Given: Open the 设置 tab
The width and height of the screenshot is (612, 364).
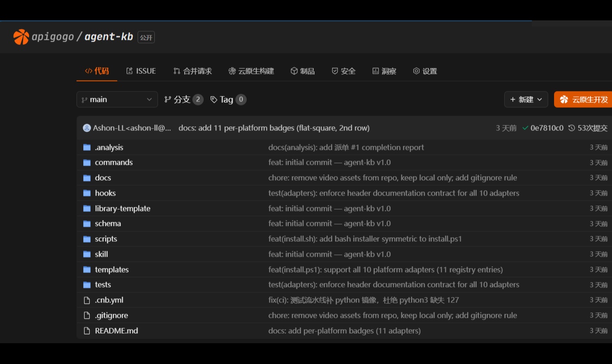Looking at the screenshot, I should click(425, 71).
